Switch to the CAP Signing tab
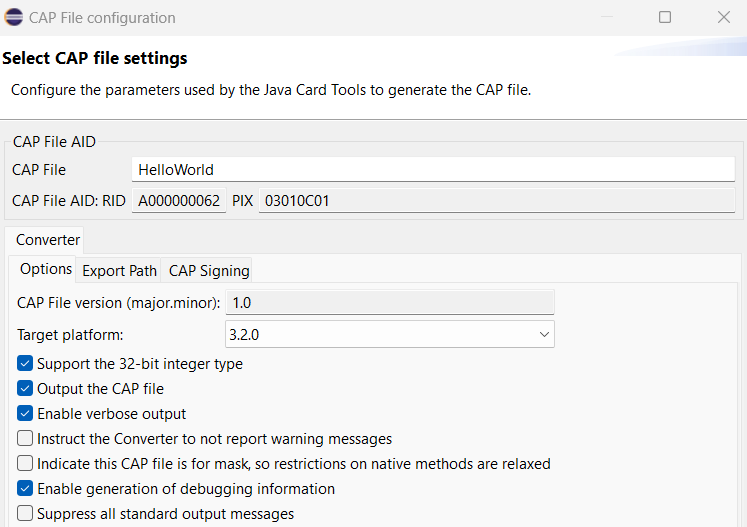This screenshot has width=747, height=527. pyautogui.click(x=209, y=271)
